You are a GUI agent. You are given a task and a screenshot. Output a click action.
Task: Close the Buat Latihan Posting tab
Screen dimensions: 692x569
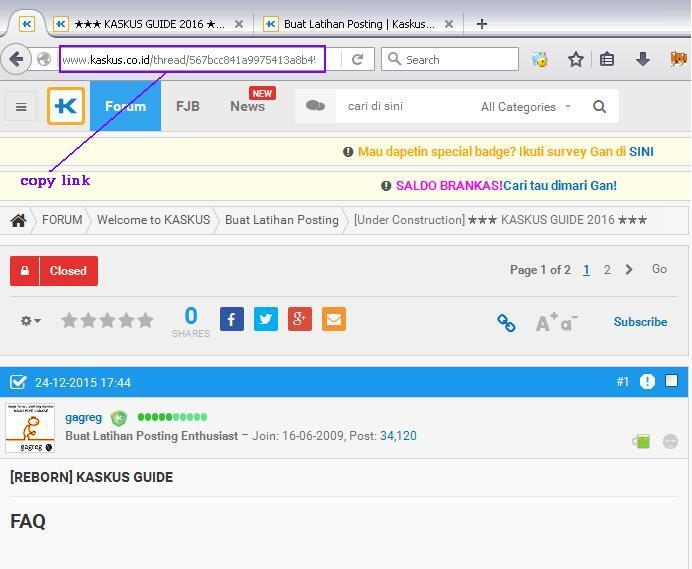449,24
